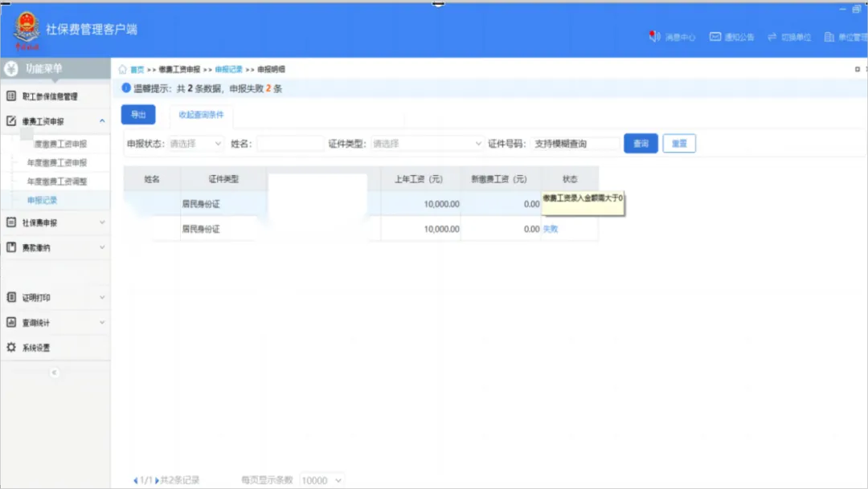The image size is (868, 489).
Task: Select 年度缴费工资调整 in the sidebar tree
Action: coord(57,181)
